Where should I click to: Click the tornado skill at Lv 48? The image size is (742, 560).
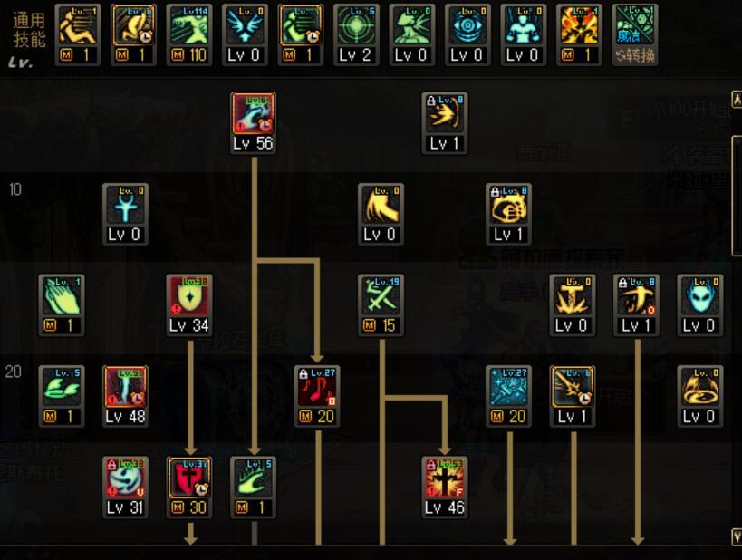click(125, 387)
